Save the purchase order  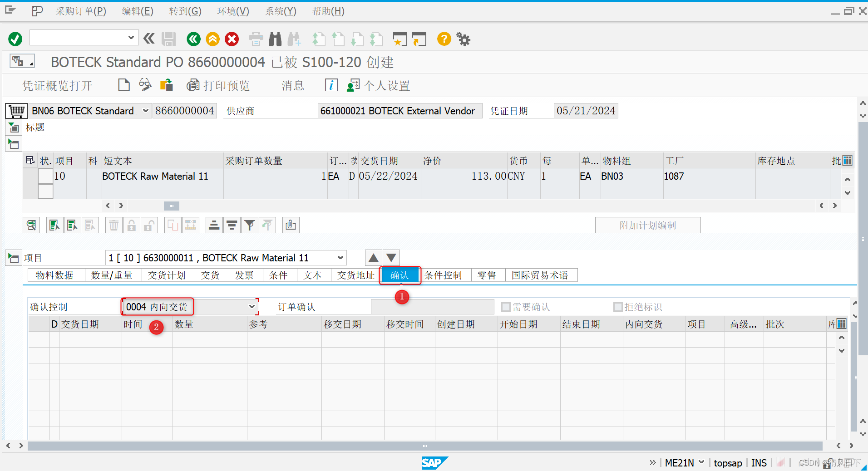[168, 39]
